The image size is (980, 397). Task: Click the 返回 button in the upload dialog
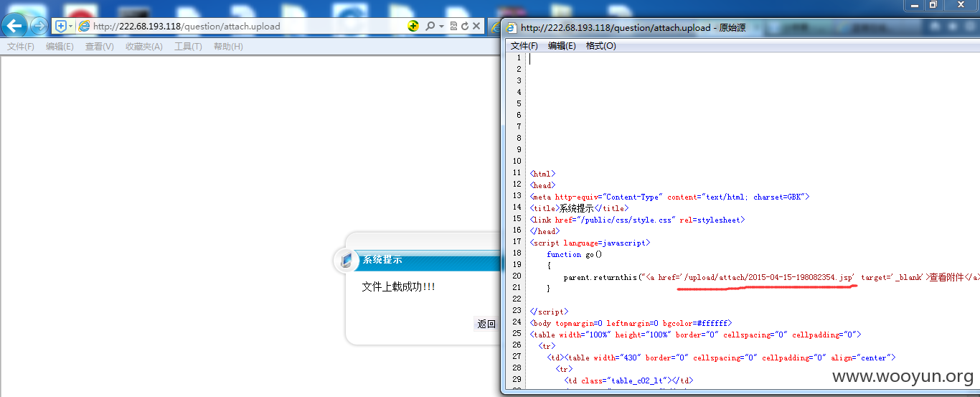point(486,324)
